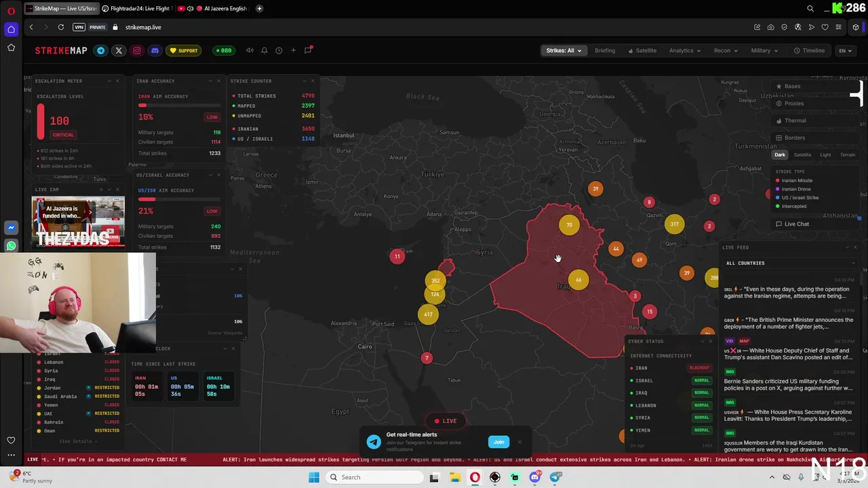Open notifications bell in StrikeMap header
868x488 pixels.
[x=264, y=50]
